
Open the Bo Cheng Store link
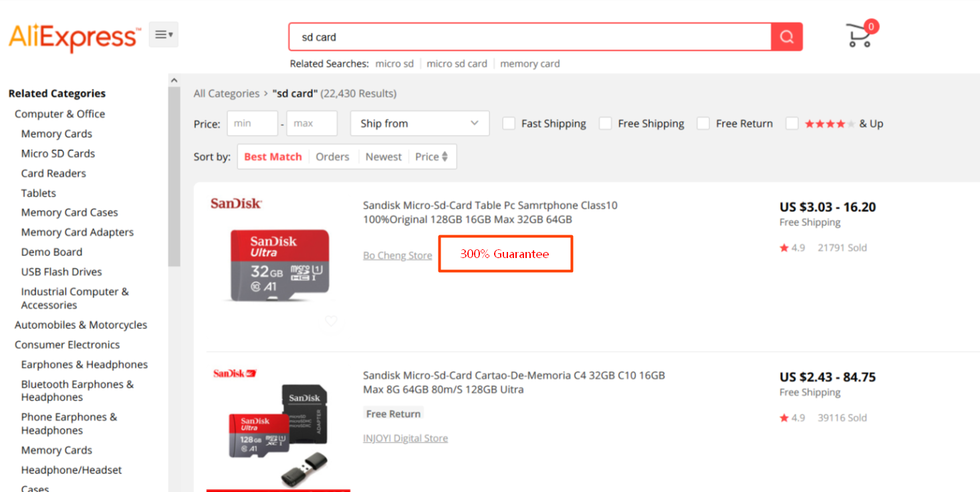click(397, 255)
